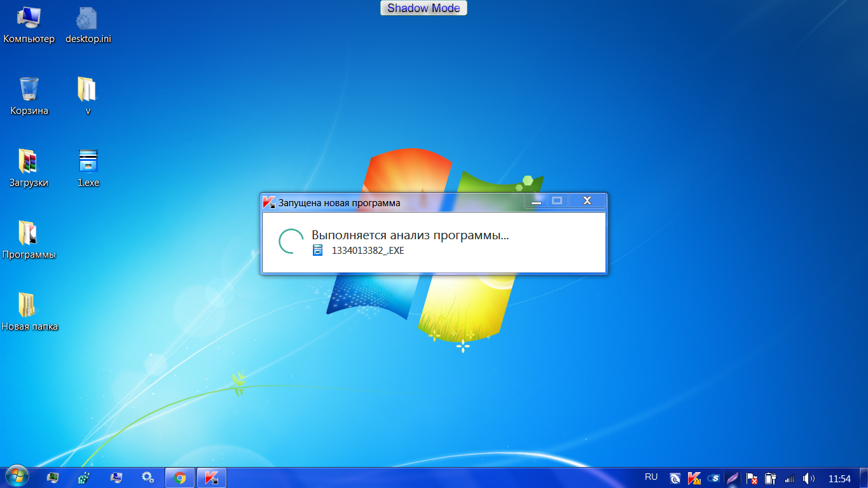Image resolution: width=868 pixels, height=488 pixels.
Task: Minimize the Запущена новая программа dialog
Action: (x=536, y=201)
